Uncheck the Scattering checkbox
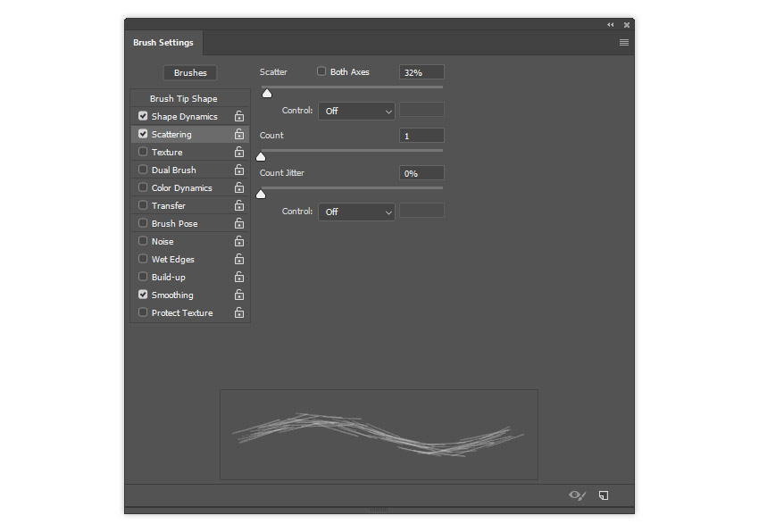Image resolution: width=759 pixels, height=532 pixels. tap(143, 134)
